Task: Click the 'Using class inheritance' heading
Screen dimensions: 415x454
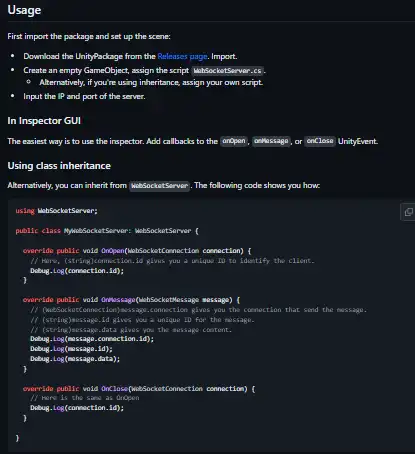Action: click(x=59, y=166)
